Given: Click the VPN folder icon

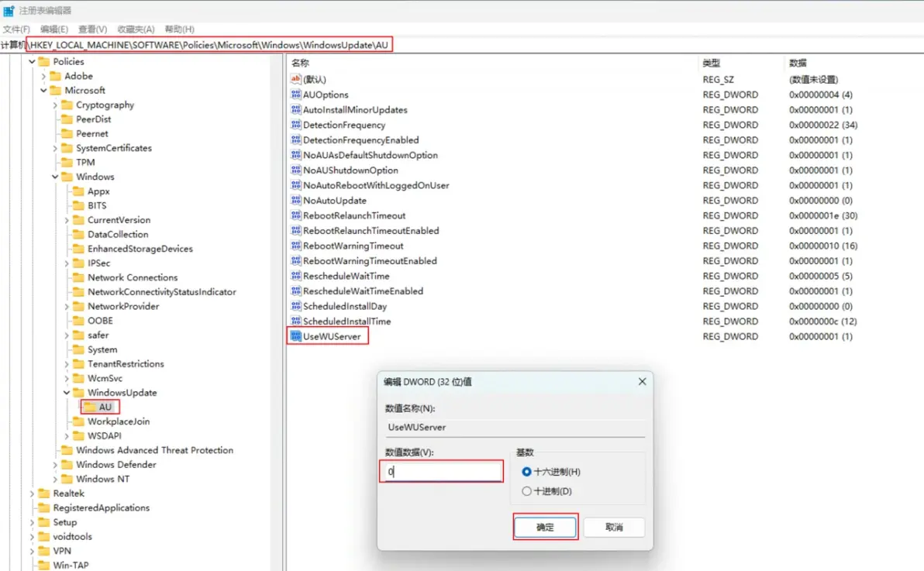Looking at the screenshot, I should (43, 551).
